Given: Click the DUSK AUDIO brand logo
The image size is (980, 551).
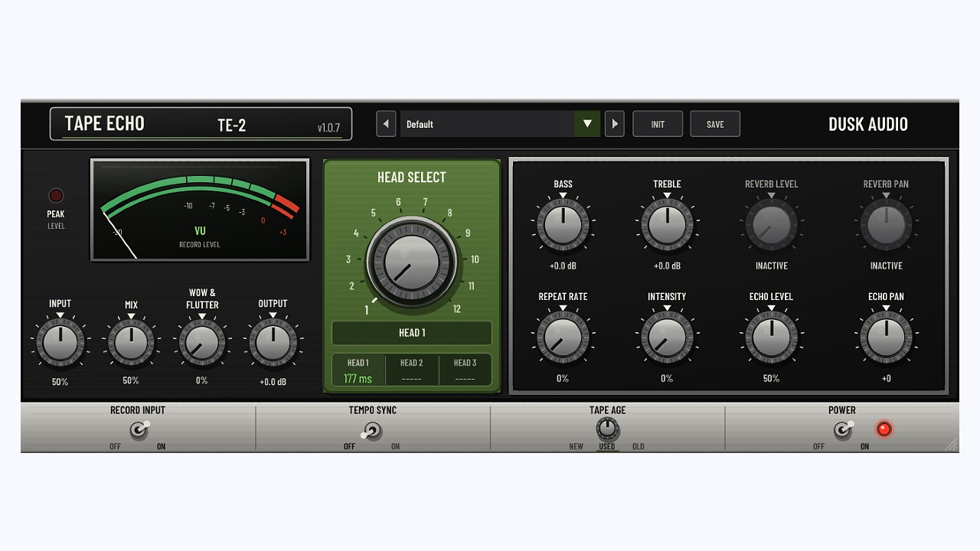Looking at the screenshot, I should (868, 124).
